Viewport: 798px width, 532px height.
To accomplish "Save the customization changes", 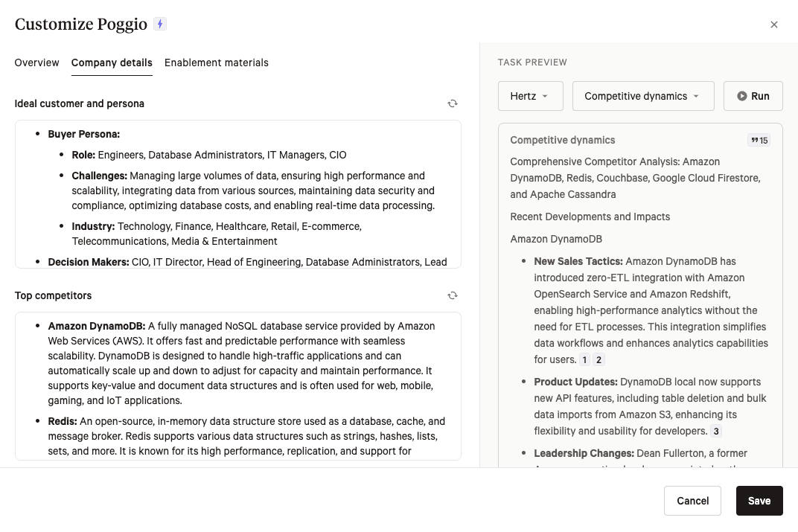I will [x=759, y=501].
